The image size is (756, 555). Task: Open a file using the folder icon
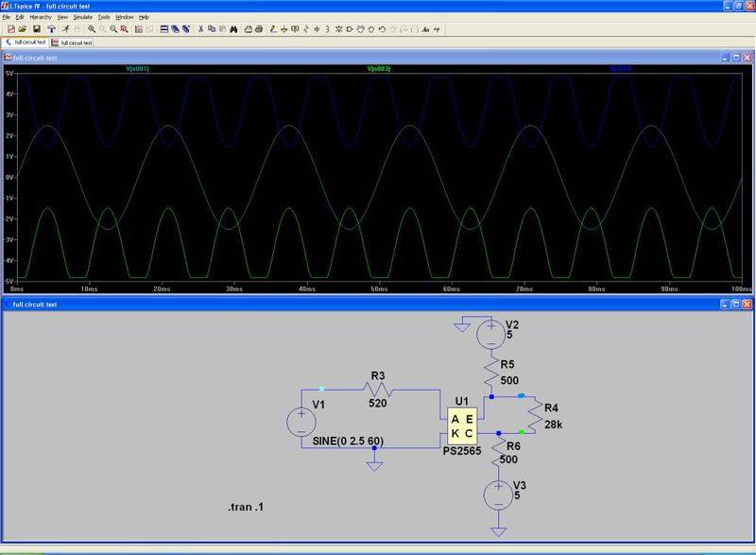(22, 29)
